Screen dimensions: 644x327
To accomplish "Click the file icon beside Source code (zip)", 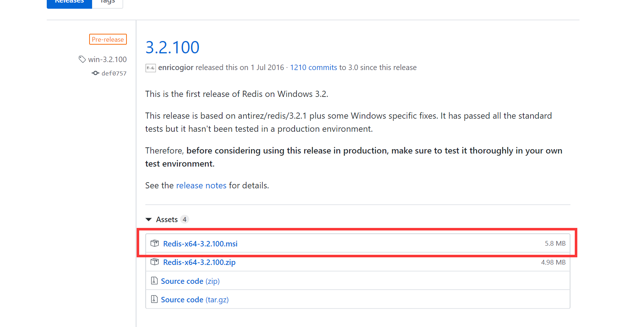I will click(x=154, y=281).
